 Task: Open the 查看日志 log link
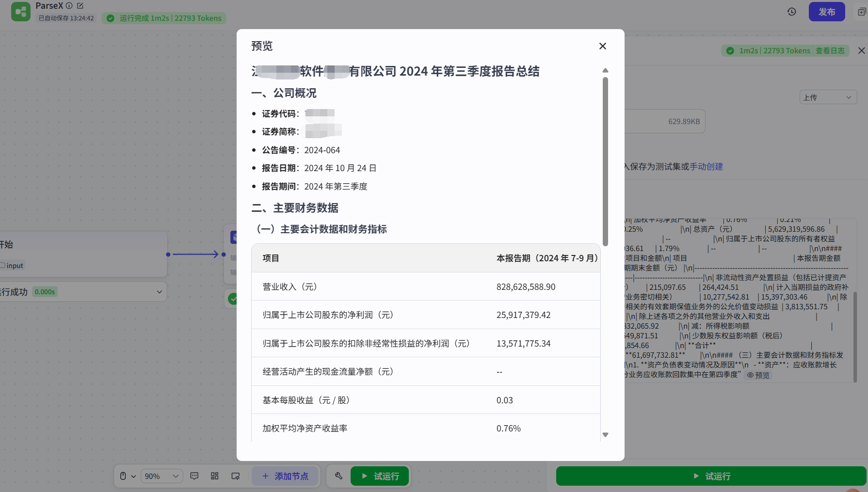point(830,50)
